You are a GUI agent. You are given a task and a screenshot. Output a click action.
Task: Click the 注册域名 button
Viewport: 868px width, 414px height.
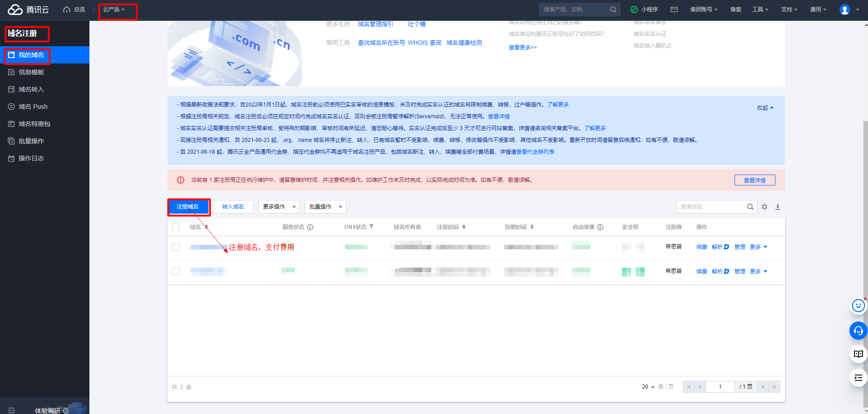[x=188, y=207]
